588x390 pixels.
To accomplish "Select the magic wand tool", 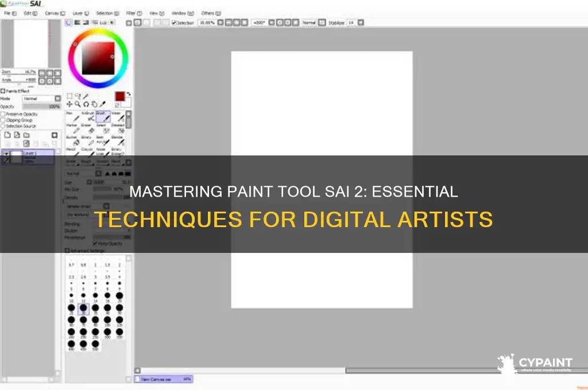I will [x=86, y=96].
